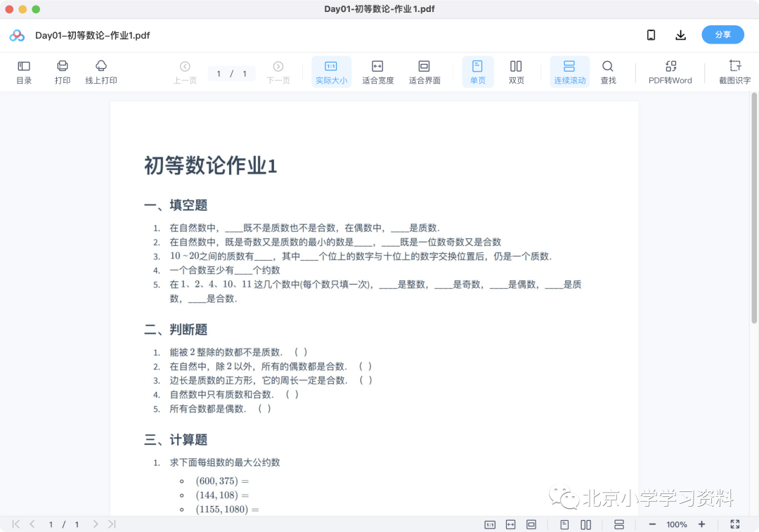Click bottom bar double page icon

[x=585, y=525]
